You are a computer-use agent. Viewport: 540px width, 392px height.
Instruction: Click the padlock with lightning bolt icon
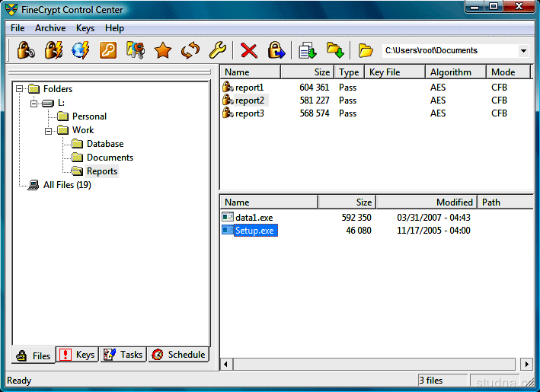53,51
